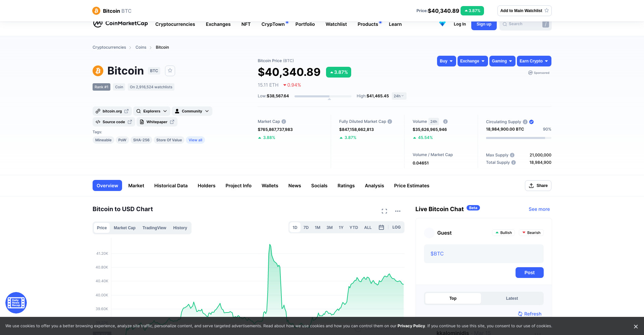
Task: Switch to the Market tab
Action: pyautogui.click(x=136, y=186)
